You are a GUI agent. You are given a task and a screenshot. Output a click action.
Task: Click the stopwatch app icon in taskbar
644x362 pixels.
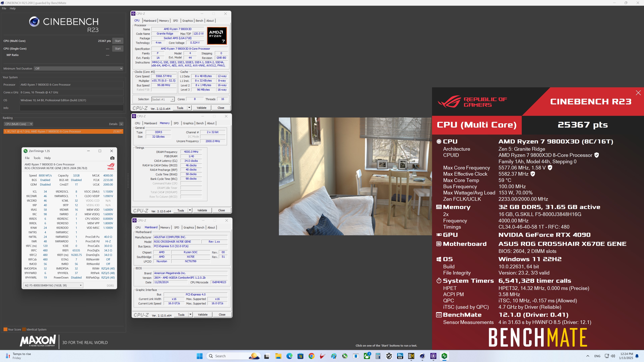click(389, 356)
